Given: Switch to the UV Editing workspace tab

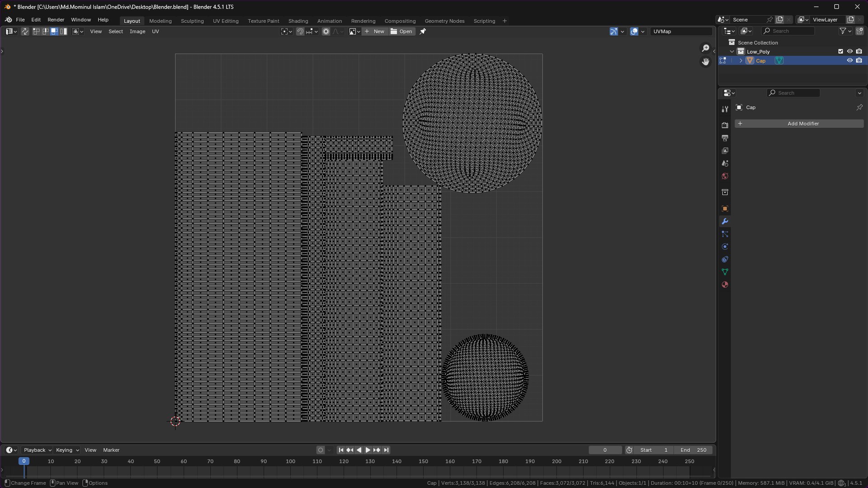Looking at the screenshot, I should [226, 21].
